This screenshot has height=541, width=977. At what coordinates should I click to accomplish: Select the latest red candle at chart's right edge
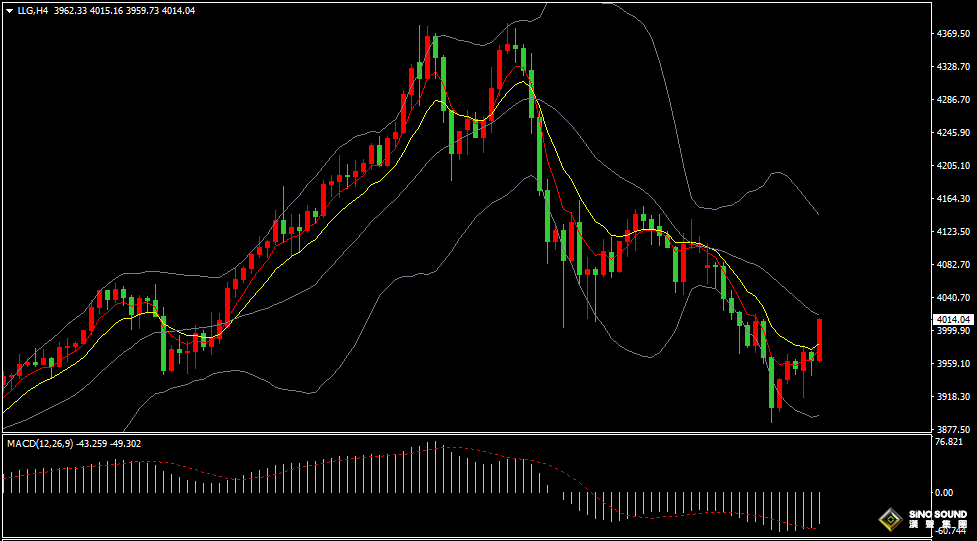pyautogui.click(x=820, y=340)
